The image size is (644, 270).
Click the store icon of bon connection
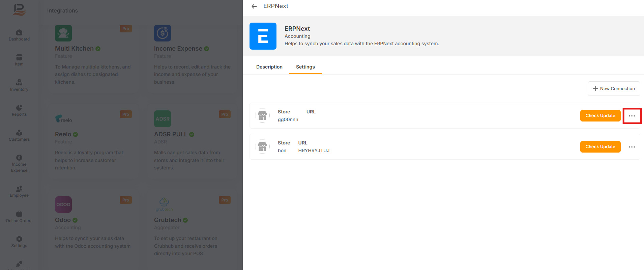262,147
